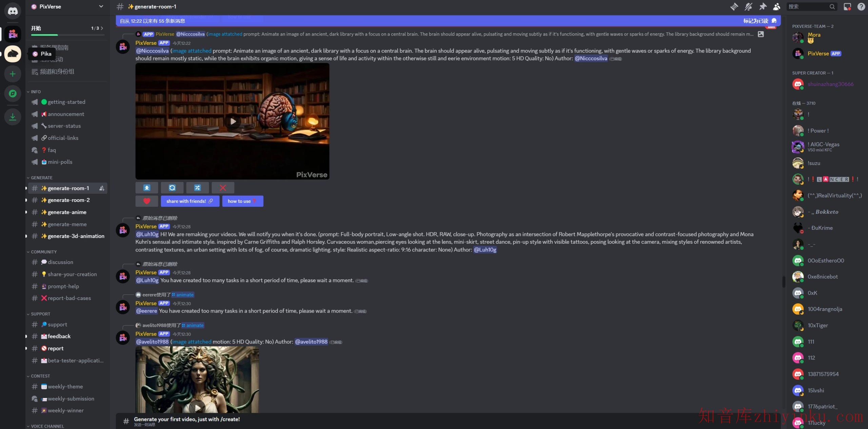Screen dimensions: 868x429
Task: Click the shuffle variation button
Action: coord(197,188)
